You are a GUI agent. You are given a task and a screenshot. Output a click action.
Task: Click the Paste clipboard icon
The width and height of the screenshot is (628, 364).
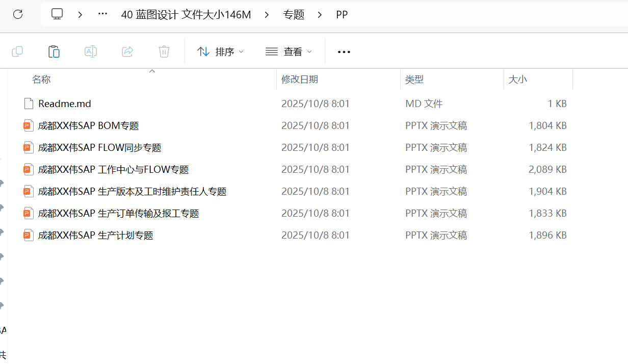point(54,51)
